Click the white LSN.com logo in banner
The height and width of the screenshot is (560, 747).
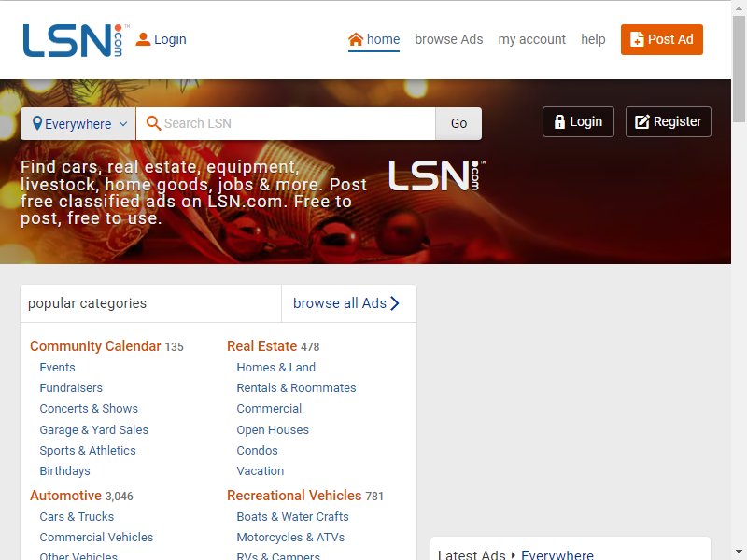(437, 175)
